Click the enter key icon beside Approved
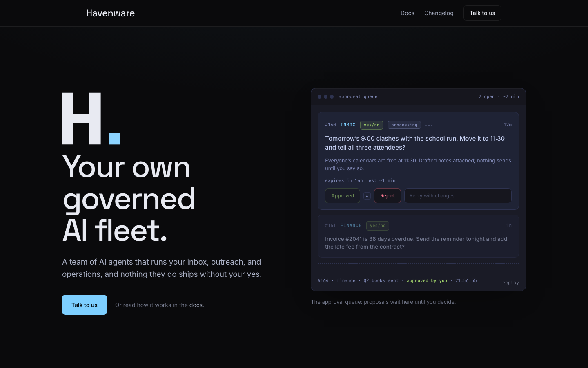The height and width of the screenshot is (368, 588). [x=367, y=196]
